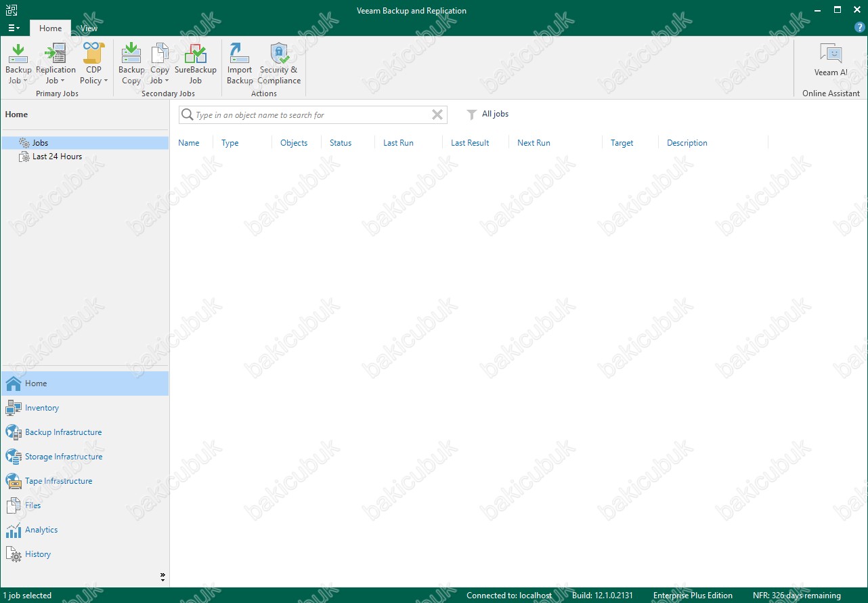Click "Enterprise Plus Edition" status text
The height and width of the screenshot is (603, 868).
(x=693, y=596)
